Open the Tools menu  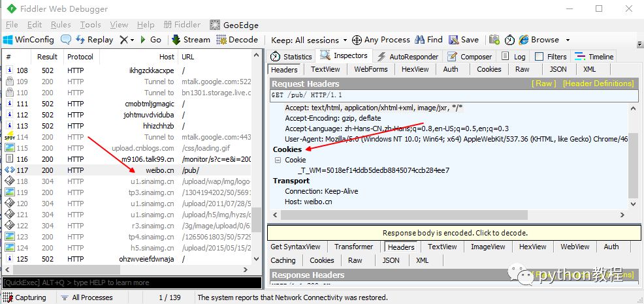tap(90, 25)
